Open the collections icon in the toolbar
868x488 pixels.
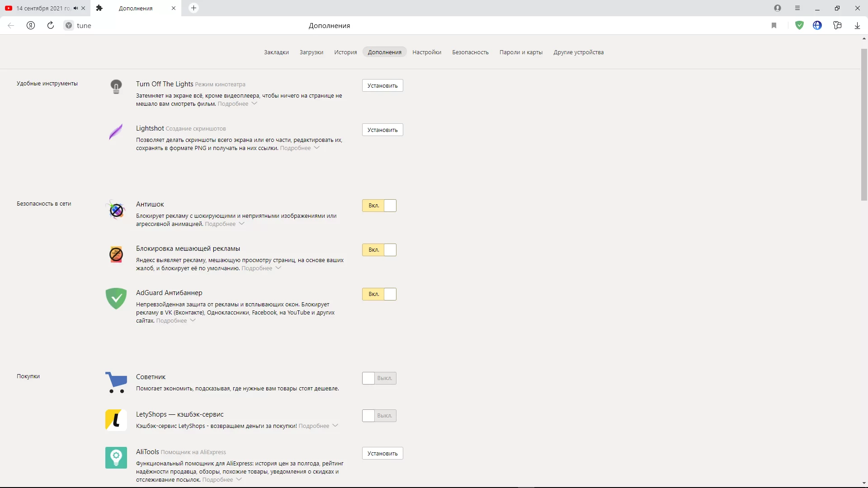coord(837,26)
